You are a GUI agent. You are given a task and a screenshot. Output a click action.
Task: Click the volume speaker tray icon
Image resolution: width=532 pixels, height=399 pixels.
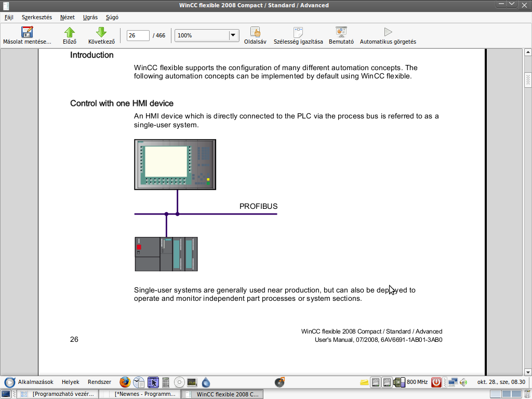pos(463,382)
